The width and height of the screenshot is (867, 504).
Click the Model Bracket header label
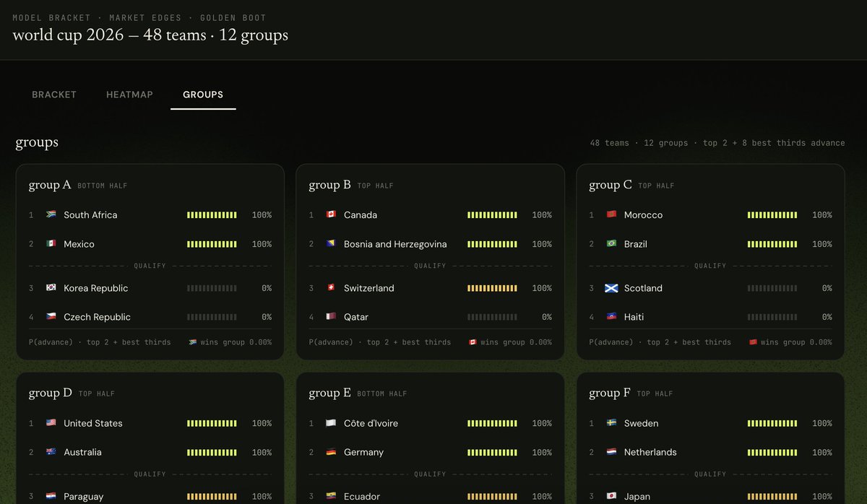(52, 17)
